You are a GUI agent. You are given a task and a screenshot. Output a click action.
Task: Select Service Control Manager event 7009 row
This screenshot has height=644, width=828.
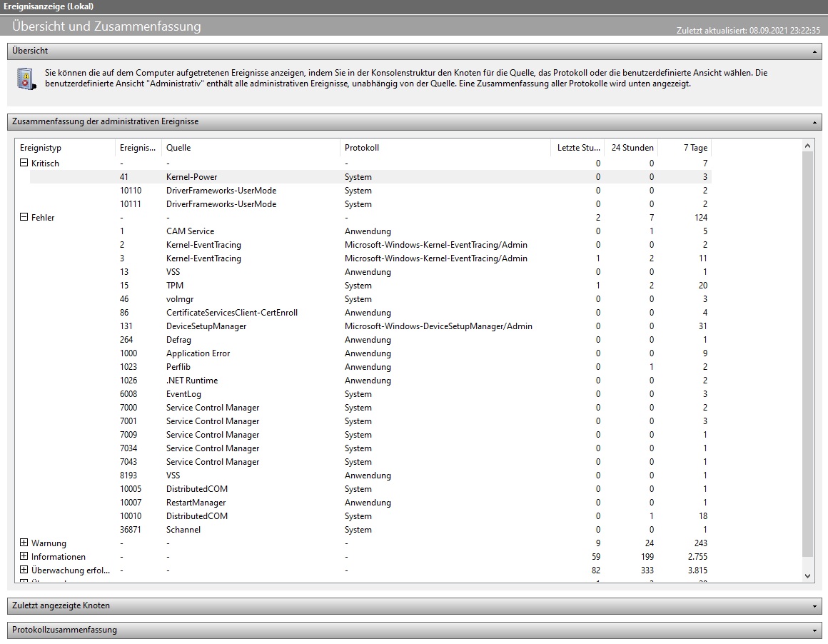click(x=370, y=435)
